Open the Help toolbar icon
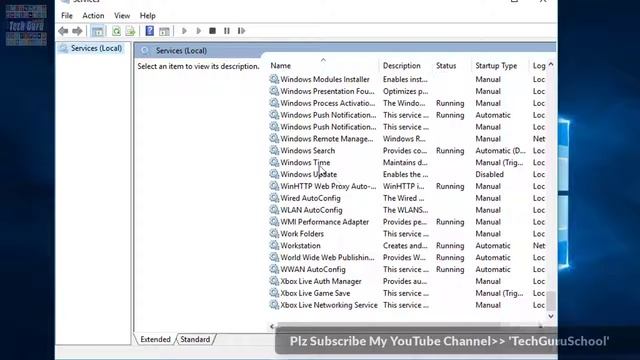This screenshot has height=360, width=640. pos(149,31)
